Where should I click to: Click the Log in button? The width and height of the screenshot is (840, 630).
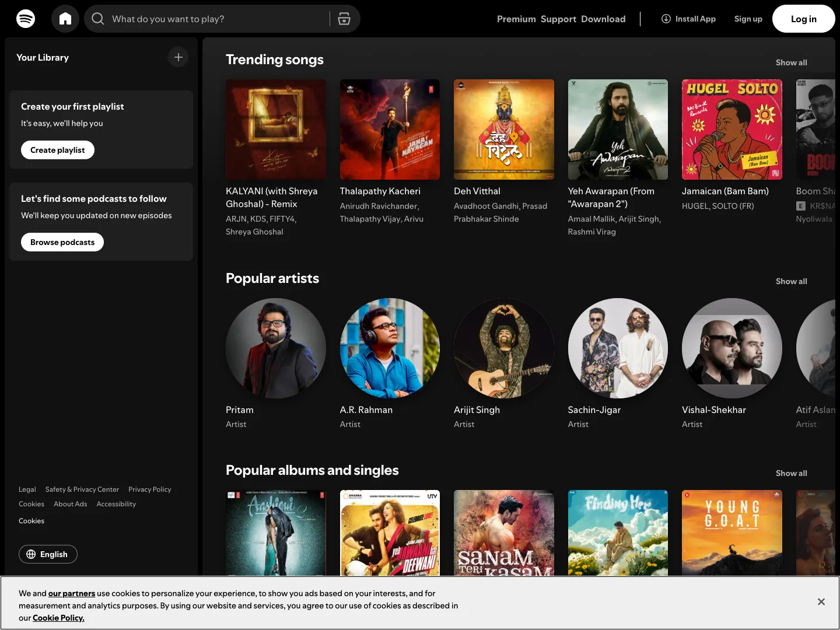coord(804,19)
